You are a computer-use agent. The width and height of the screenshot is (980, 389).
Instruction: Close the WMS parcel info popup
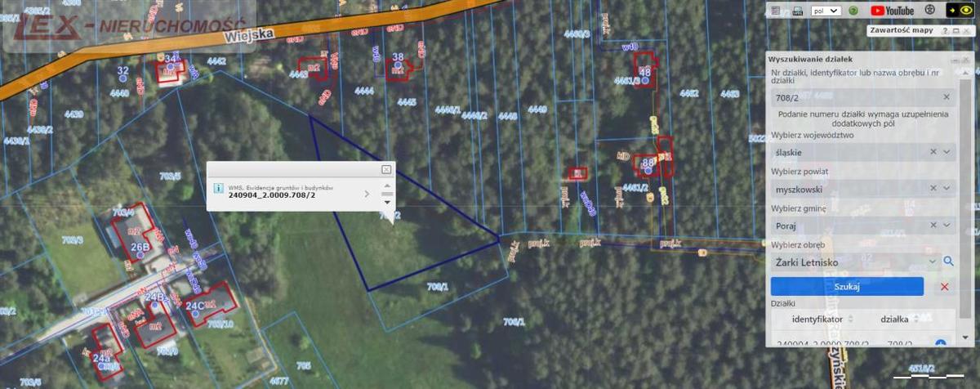tap(386, 169)
